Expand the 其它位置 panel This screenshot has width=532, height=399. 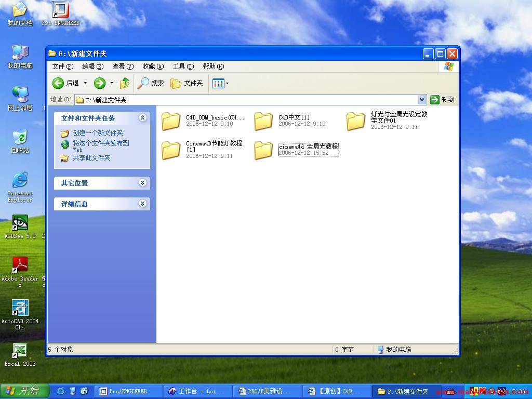coord(142,183)
